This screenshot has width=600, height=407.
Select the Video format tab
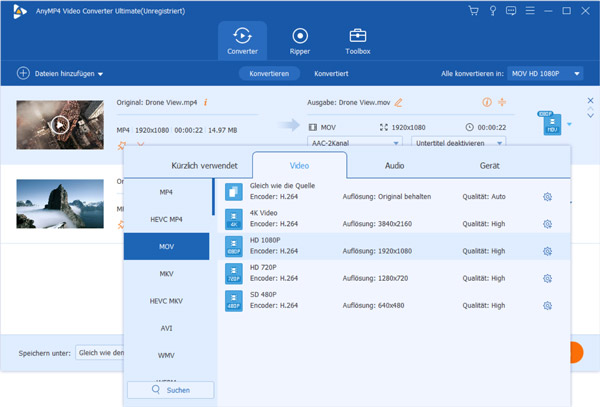click(x=299, y=166)
